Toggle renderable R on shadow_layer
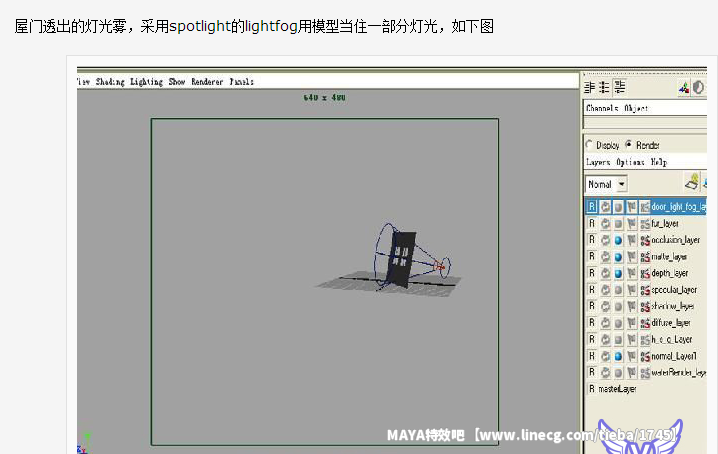718x454 pixels. [592, 306]
